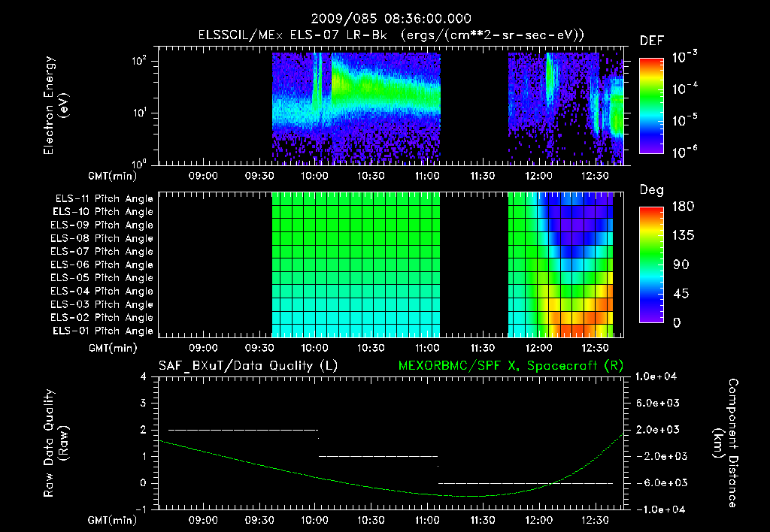Click the timestamp title 2009/085 08:36:00.000

[391, 19]
